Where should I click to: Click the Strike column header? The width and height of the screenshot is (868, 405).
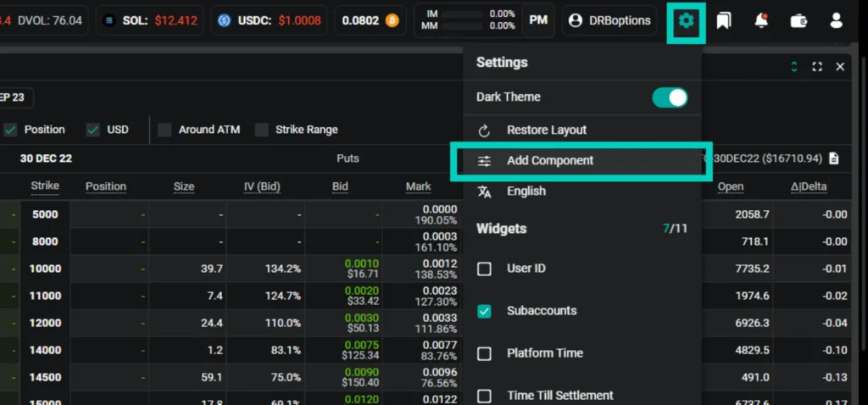[x=45, y=186]
